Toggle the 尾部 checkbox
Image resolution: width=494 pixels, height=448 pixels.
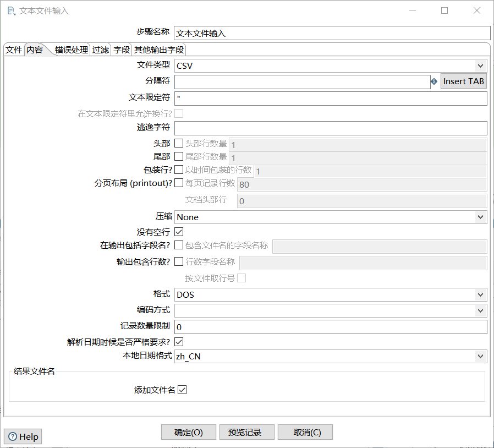[x=179, y=156]
